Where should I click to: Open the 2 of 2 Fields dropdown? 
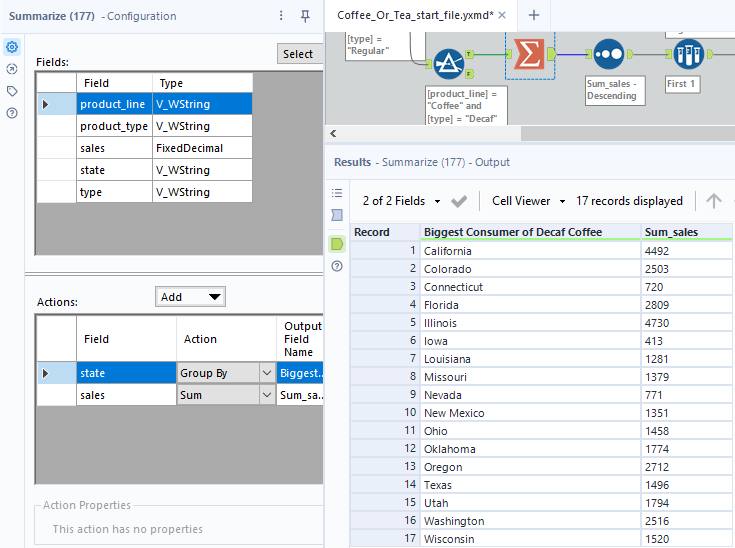(x=401, y=201)
